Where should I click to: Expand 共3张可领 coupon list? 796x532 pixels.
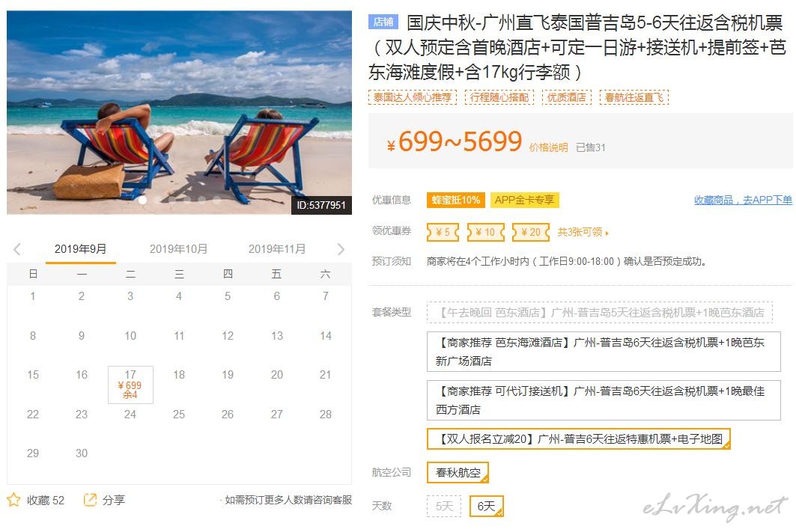(583, 232)
